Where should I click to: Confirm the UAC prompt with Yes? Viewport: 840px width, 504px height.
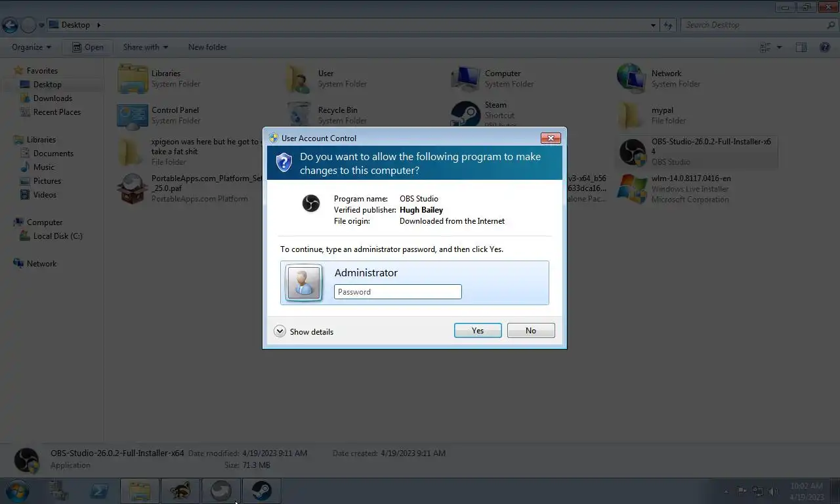(478, 331)
